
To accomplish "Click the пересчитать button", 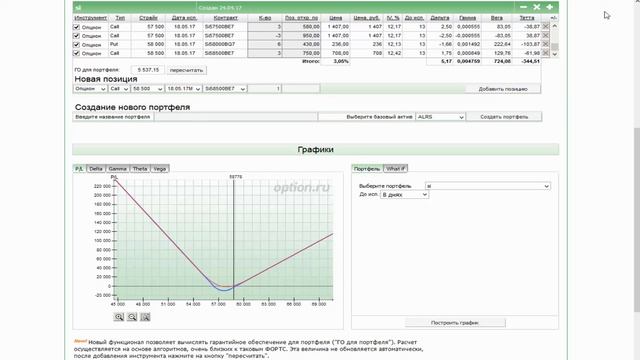I will [x=186, y=70].
